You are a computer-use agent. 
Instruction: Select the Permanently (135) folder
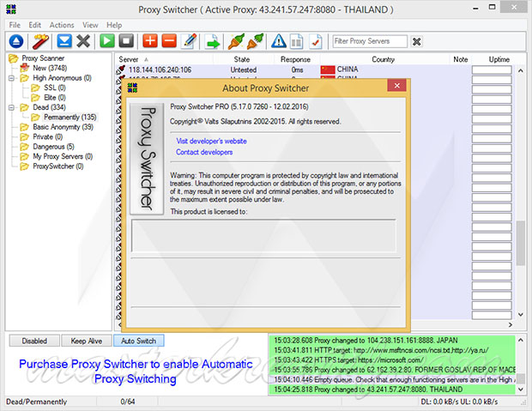click(x=70, y=117)
